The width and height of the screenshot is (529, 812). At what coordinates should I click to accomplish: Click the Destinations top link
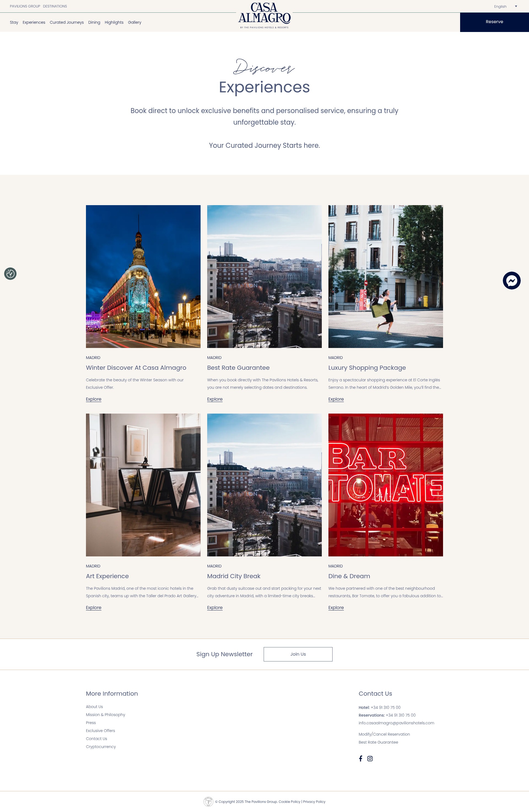click(x=55, y=7)
